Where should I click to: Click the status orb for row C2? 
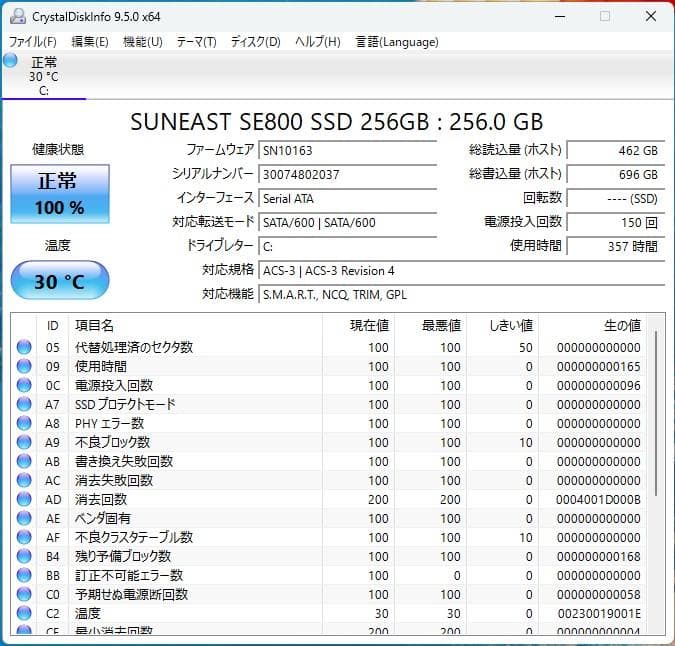point(24,613)
